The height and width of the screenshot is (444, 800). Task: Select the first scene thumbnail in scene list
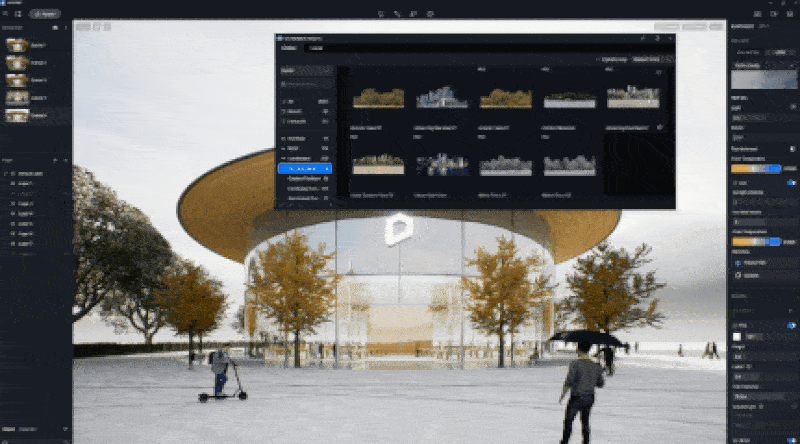(17, 45)
